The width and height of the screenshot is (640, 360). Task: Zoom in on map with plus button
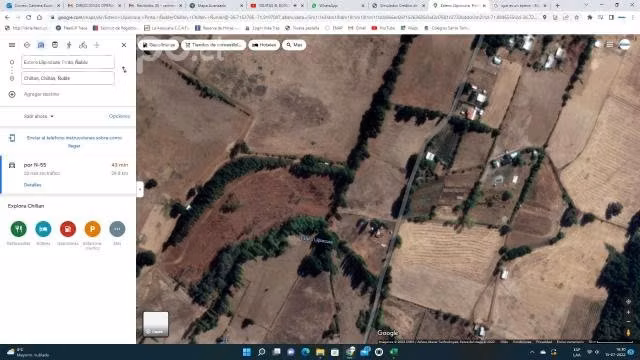[628, 312]
